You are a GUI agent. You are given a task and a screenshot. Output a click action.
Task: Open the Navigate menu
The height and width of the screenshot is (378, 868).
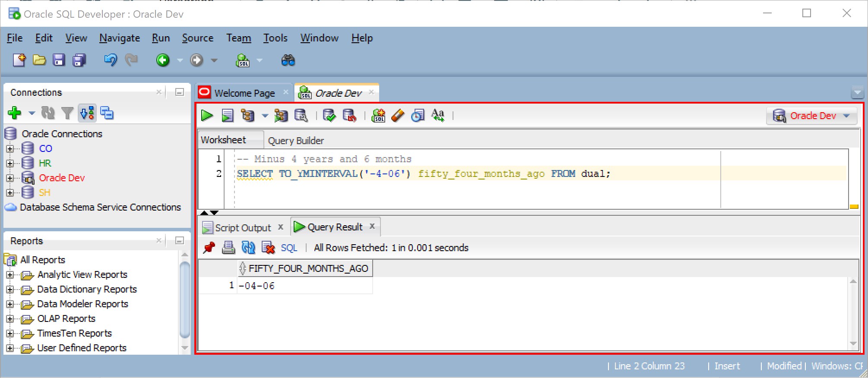point(120,38)
